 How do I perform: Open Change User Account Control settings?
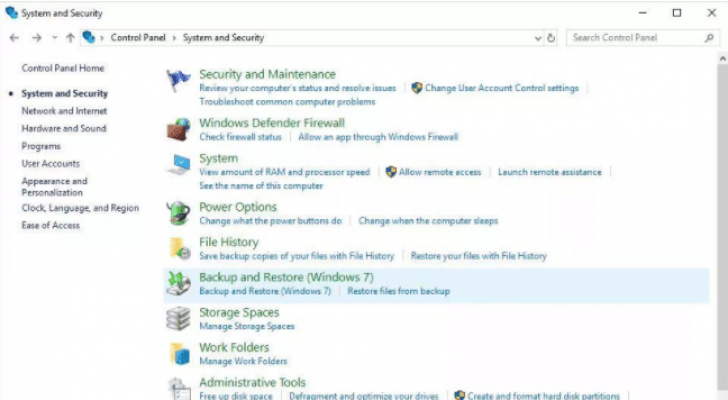502,88
